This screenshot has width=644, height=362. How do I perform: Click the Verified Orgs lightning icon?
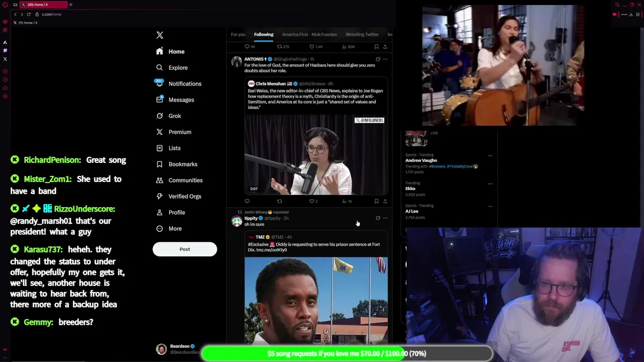[159, 196]
